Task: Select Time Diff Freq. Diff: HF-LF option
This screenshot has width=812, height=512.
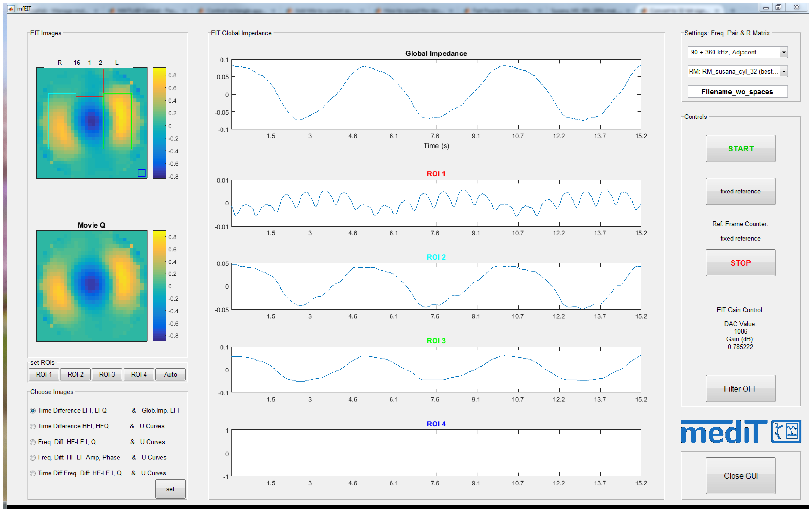Action: coord(33,474)
